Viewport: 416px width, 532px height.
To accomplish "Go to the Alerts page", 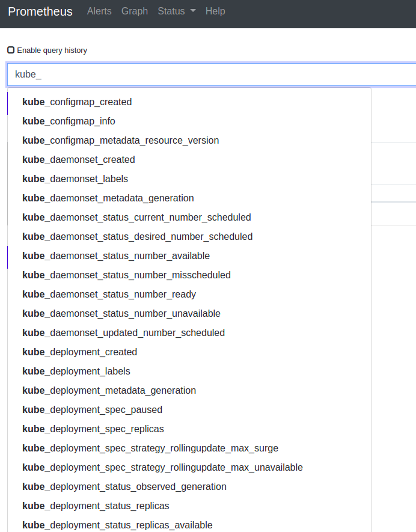I will 99,11.
